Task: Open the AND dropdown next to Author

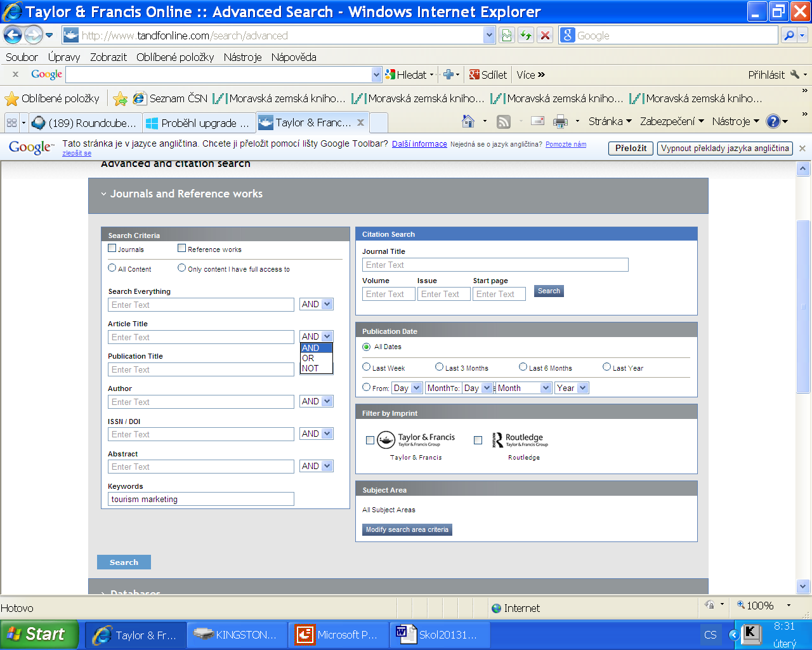Action: (317, 401)
